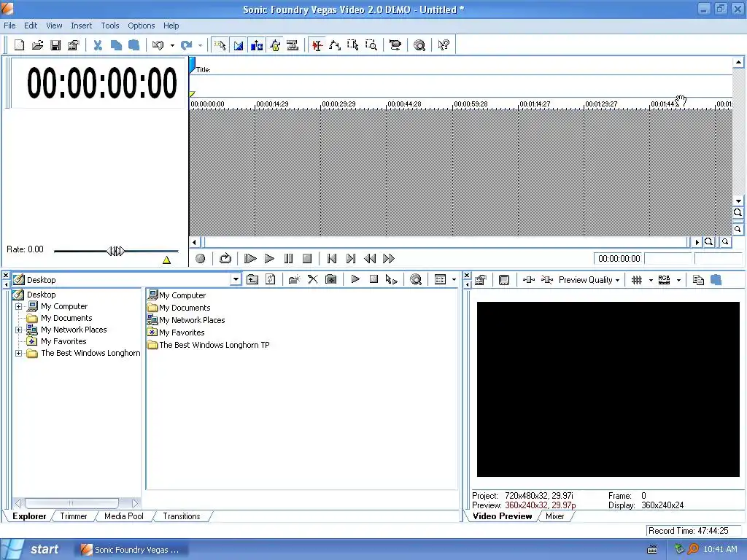Expand My Network Places tree node
This screenshot has height=560, width=747.
18,330
